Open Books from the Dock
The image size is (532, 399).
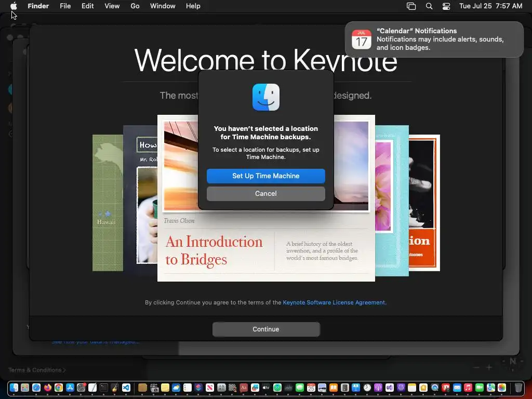334,388
